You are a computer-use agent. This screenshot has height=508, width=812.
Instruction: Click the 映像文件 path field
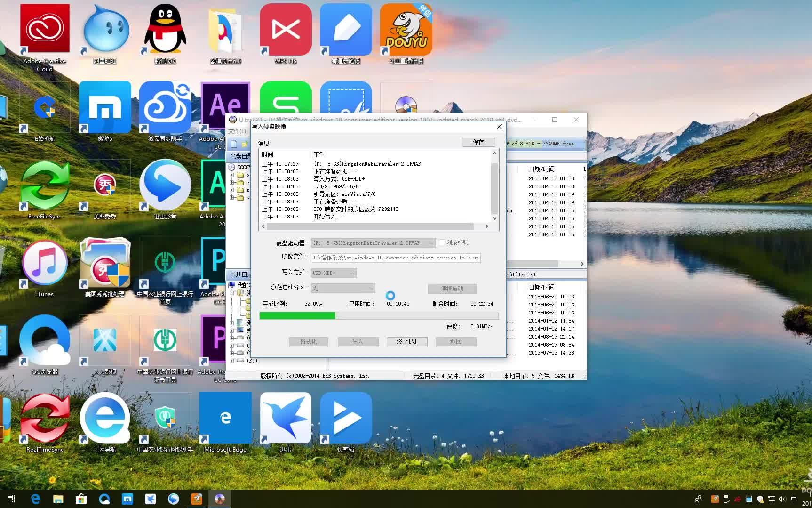(x=396, y=258)
